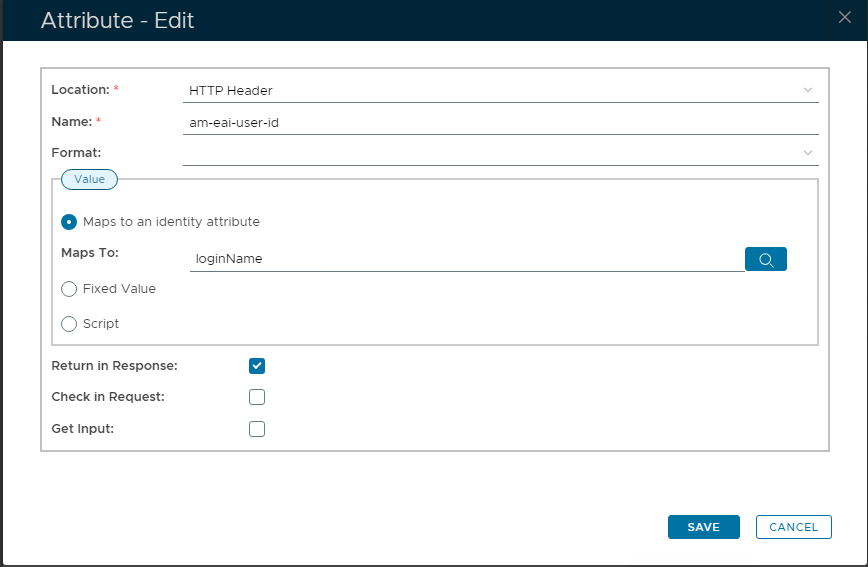868x567 pixels.
Task: Click the 'Get Input:' label text
Action: (82, 429)
